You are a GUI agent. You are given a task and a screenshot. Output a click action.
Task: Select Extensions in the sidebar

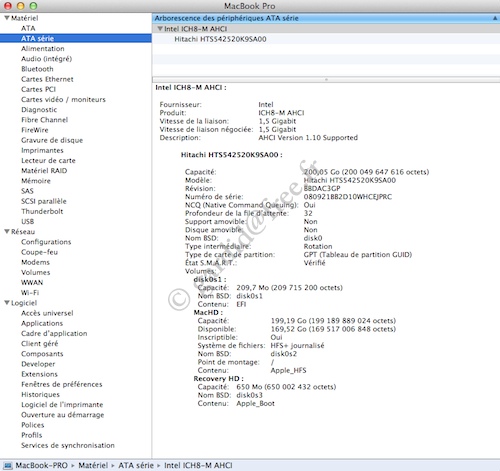(39, 374)
